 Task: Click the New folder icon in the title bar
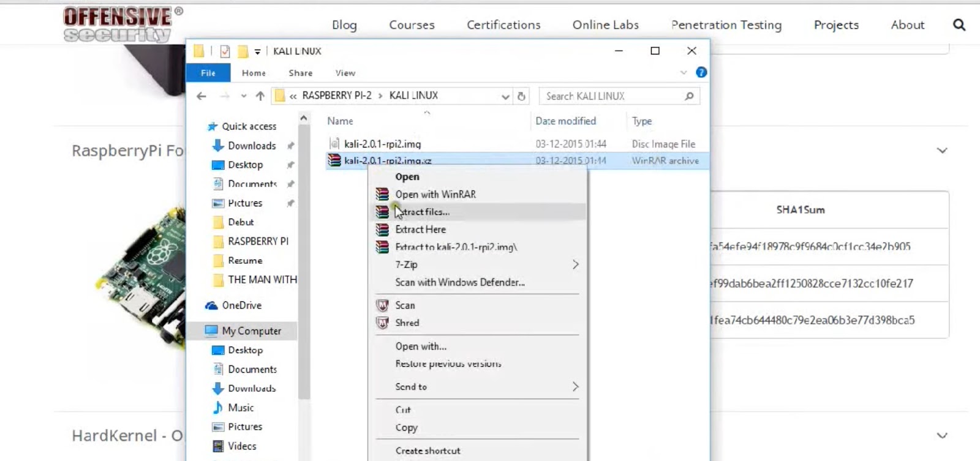point(243,51)
